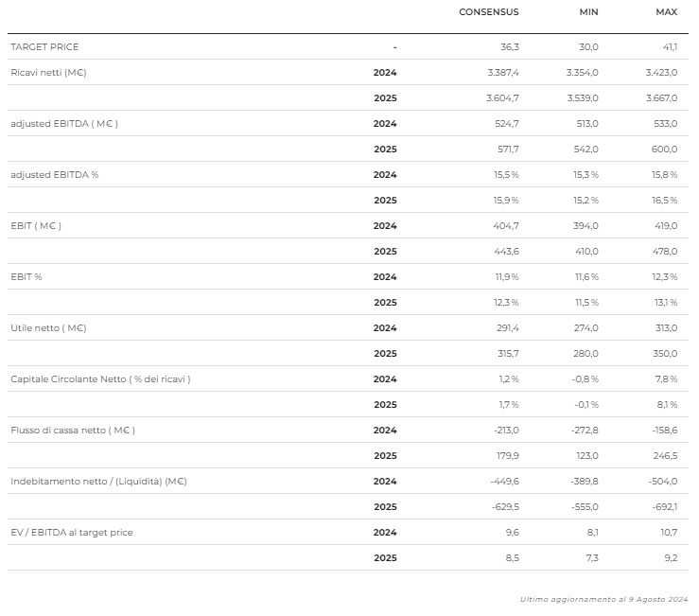The width and height of the screenshot is (699, 616).
Task: Click the EBIT ( M€ ) row label
Action: [x=36, y=225]
